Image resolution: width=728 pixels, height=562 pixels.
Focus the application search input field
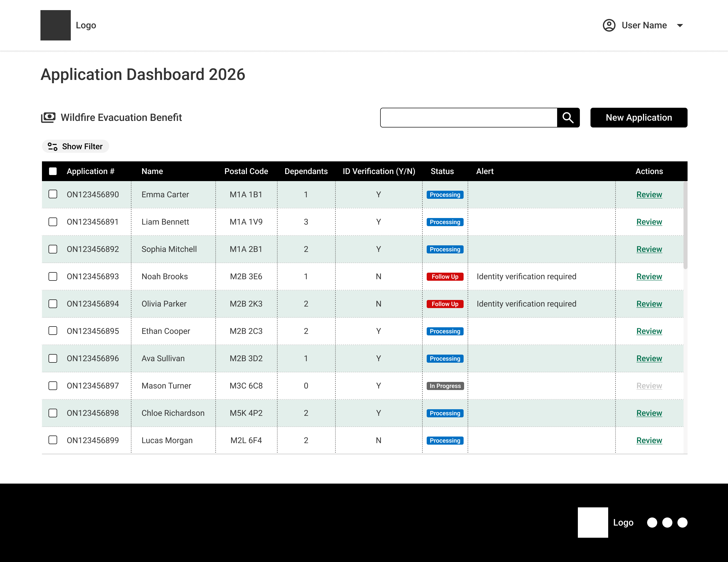point(469,117)
